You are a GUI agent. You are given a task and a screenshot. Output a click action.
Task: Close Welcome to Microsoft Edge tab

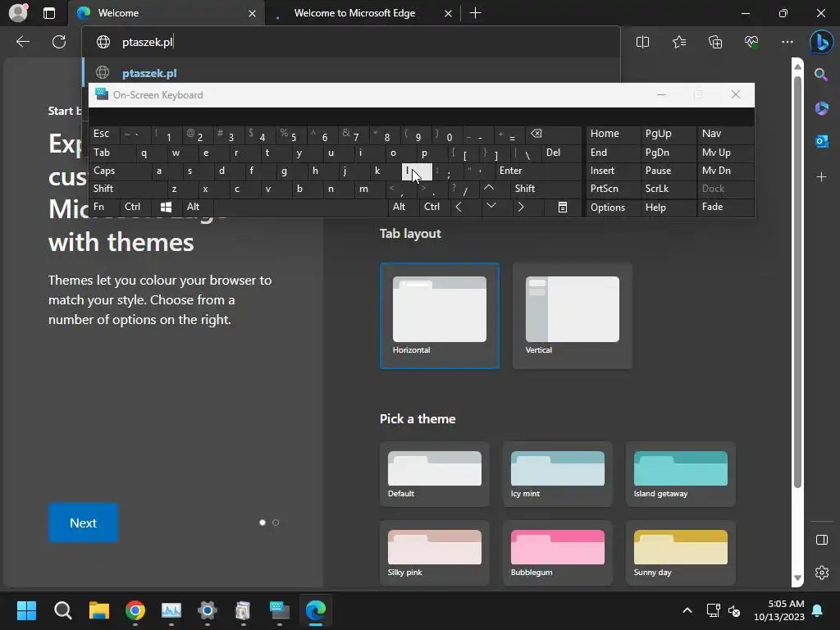pos(448,13)
